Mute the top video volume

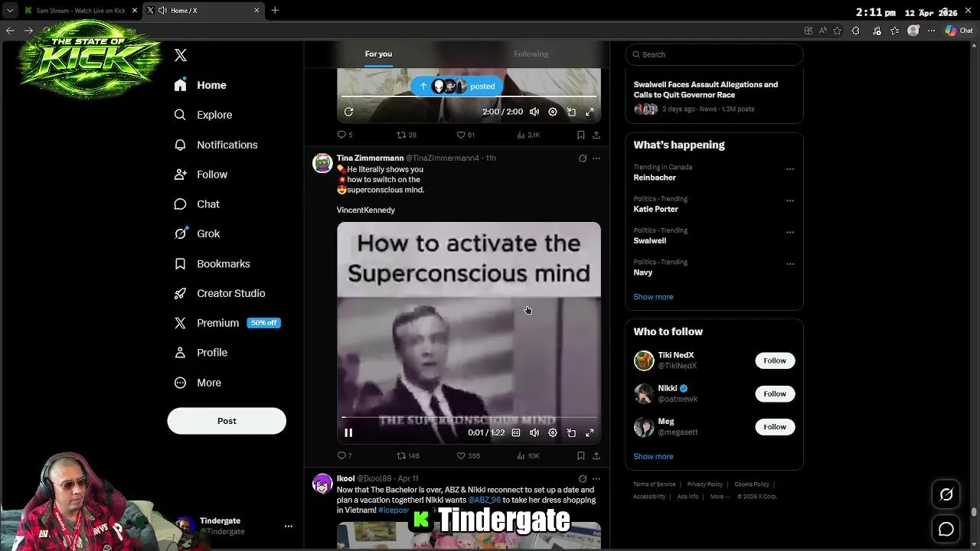click(x=534, y=112)
